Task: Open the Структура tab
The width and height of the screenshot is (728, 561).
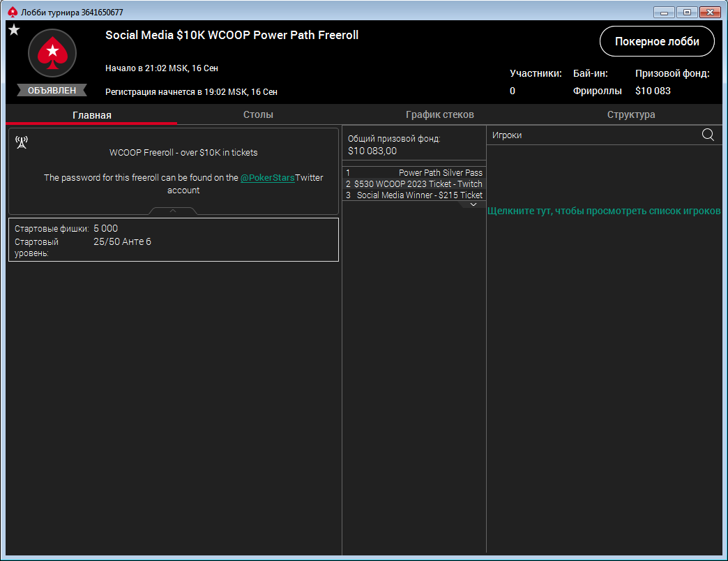Action: [x=631, y=114]
